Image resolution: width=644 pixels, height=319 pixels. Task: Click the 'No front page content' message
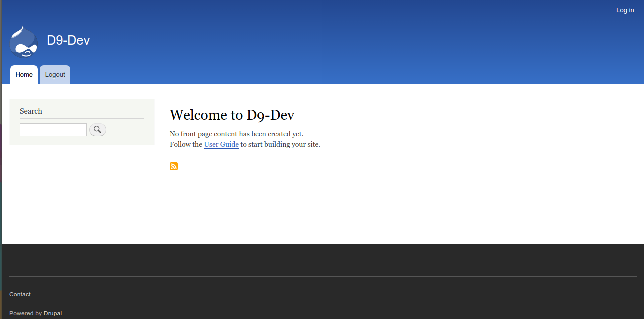click(x=236, y=134)
